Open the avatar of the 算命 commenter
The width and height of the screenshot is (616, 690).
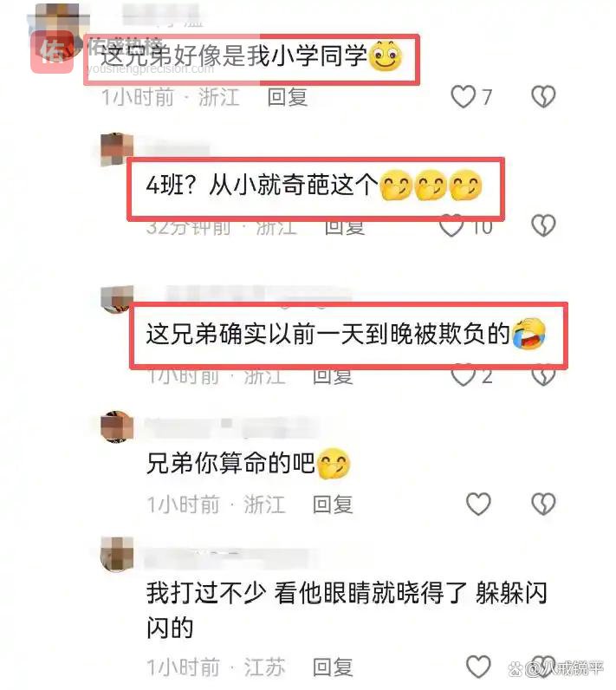117,426
